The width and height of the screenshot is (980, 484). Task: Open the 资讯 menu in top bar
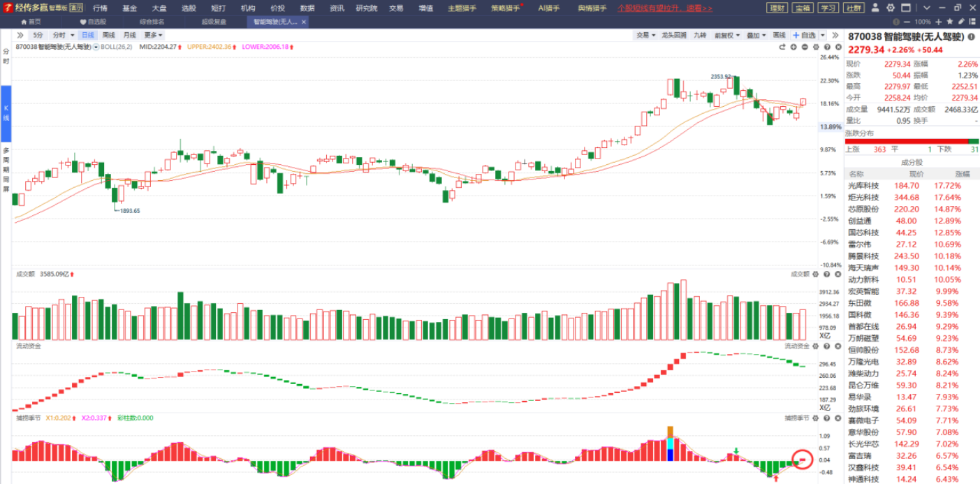(x=337, y=8)
